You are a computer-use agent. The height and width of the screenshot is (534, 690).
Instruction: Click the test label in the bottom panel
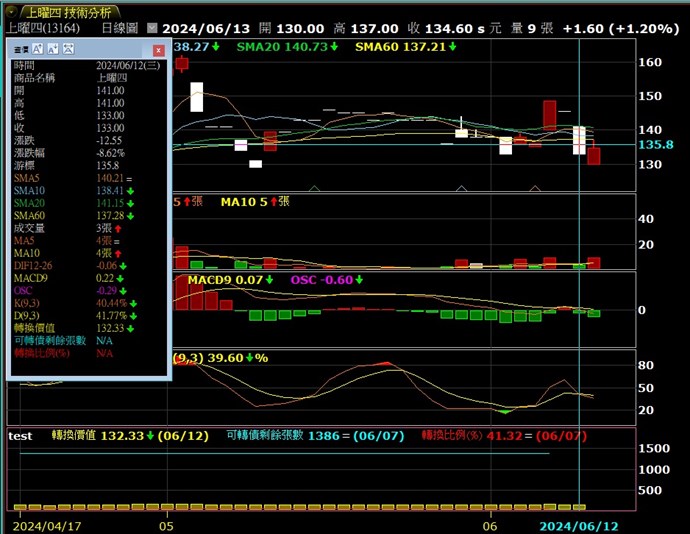point(21,436)
